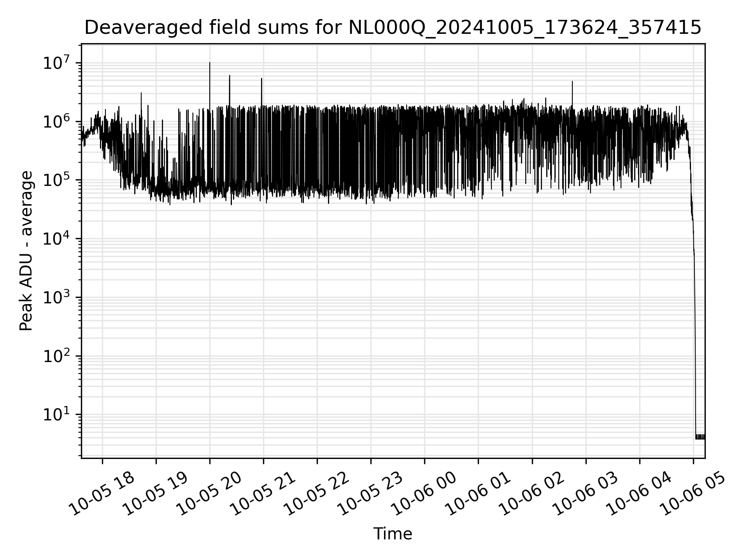Click the x-axis tick label "10-06 04"
Screen dimensions: 747x560
point(639,493)
